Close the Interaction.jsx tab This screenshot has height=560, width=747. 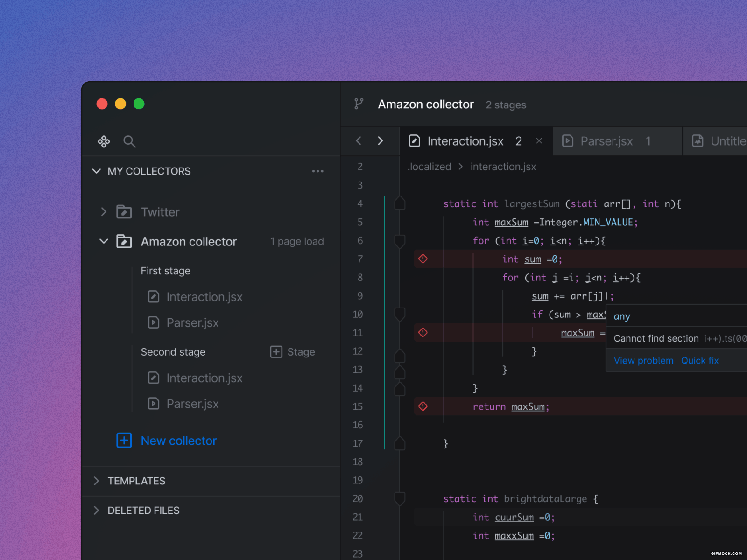539,141
